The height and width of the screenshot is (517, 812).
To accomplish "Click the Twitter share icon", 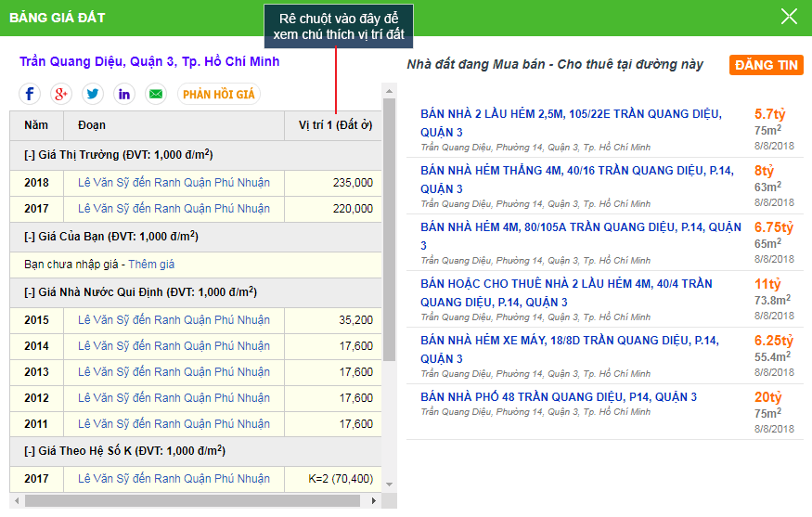I will (93, 94).
